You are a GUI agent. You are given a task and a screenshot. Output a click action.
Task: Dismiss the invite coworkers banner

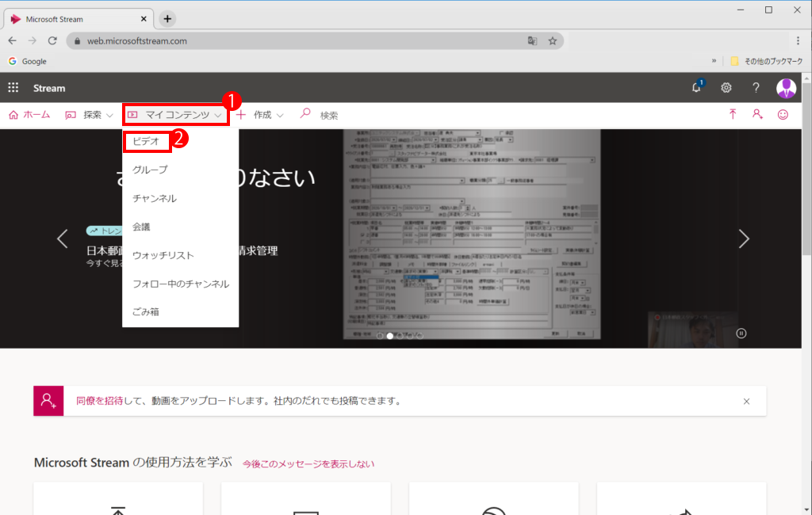746,401
